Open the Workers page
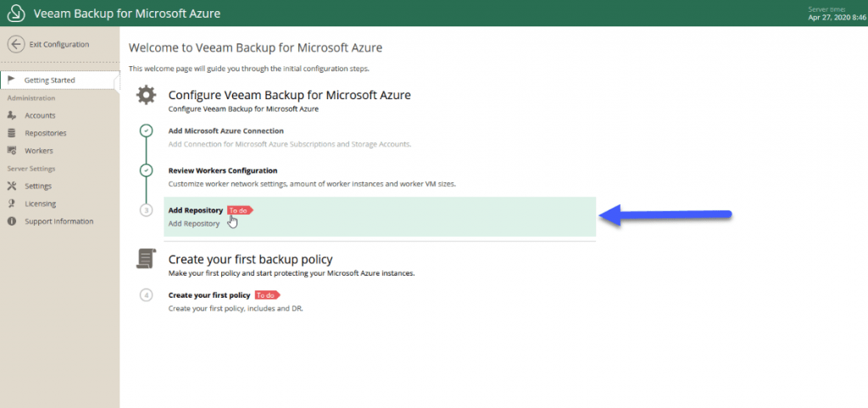Image resolution: width=868 pixels, height=408 pixels. [x=39, y=151]
